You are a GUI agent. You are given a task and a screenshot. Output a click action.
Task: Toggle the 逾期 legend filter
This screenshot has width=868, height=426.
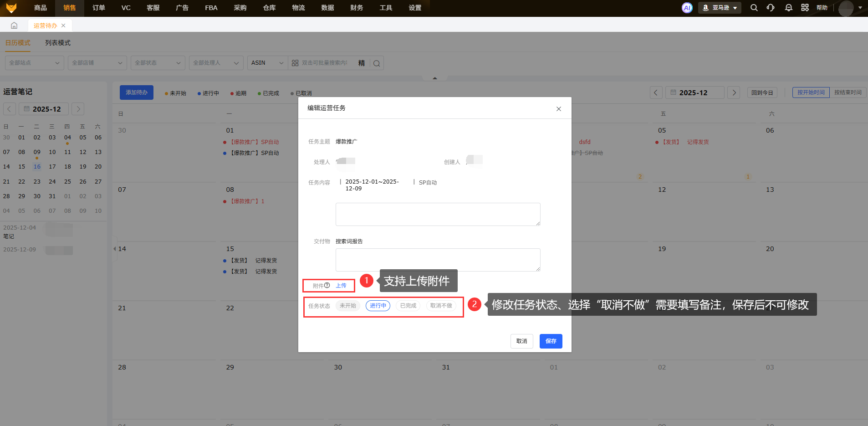coord(238,93)
